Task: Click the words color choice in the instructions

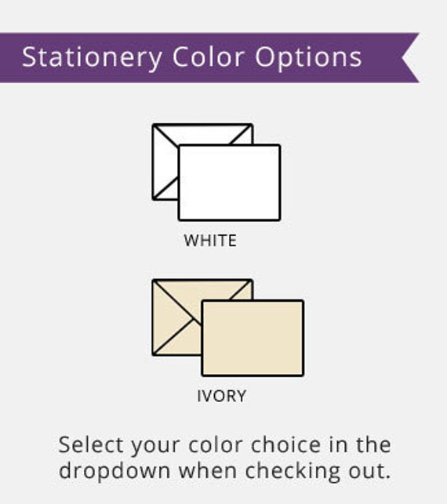Action: pyautogui.click(x=255, y=444)
